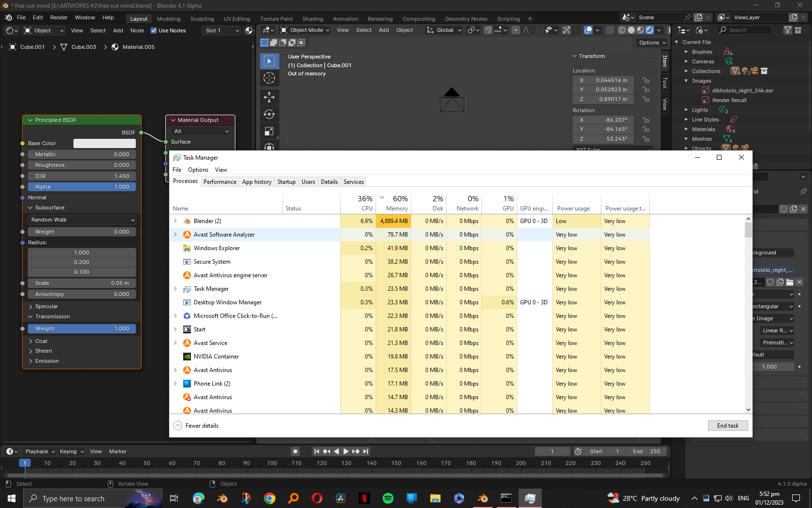Open the Object Mode dropdown
Viewport: 812px width, 508px height.
[305, 30]
